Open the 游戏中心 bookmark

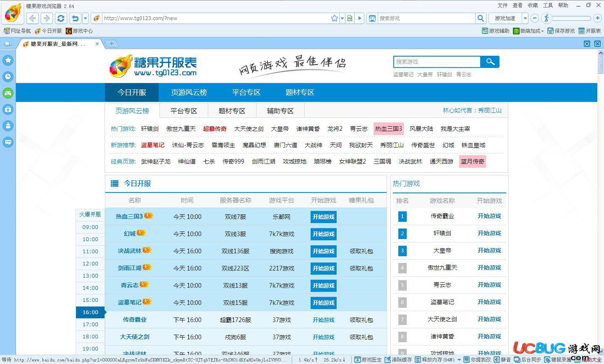pos(79,31)
